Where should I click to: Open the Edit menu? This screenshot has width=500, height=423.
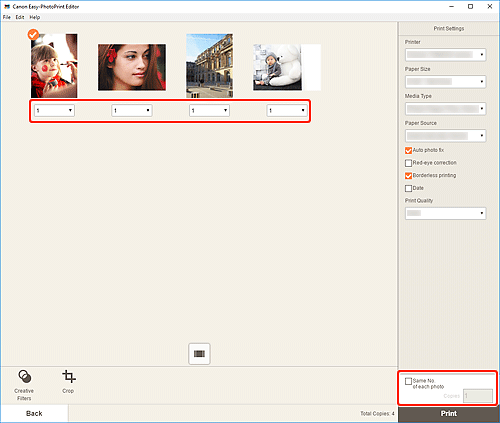(x=20, y=17)
